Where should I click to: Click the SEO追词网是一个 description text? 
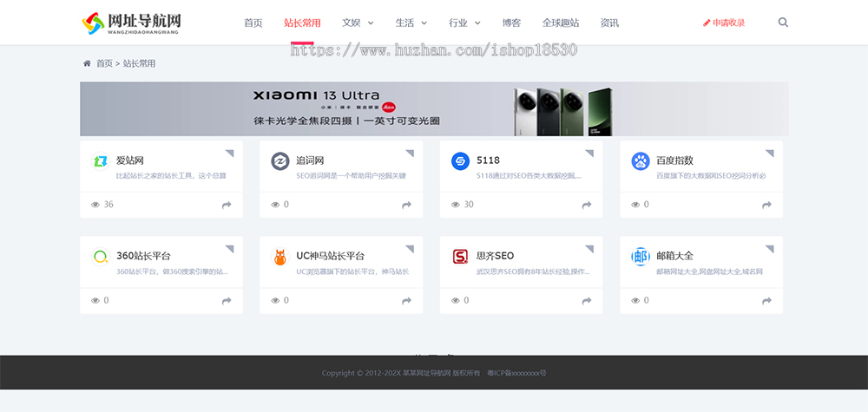click(x=351, y=176)
